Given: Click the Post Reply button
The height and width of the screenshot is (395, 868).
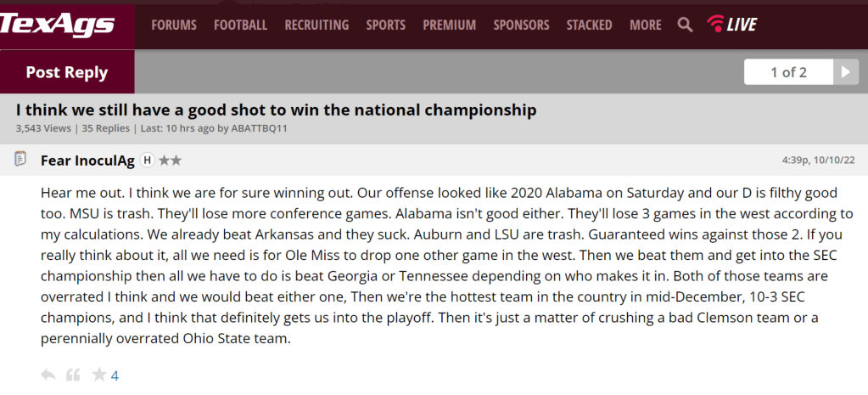Looking at the screenshot, I should point(67,72).
